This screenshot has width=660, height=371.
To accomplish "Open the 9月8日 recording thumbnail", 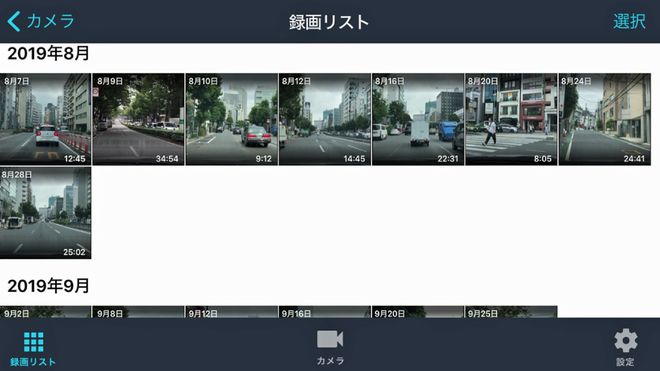I will click(x=138, y=312).
